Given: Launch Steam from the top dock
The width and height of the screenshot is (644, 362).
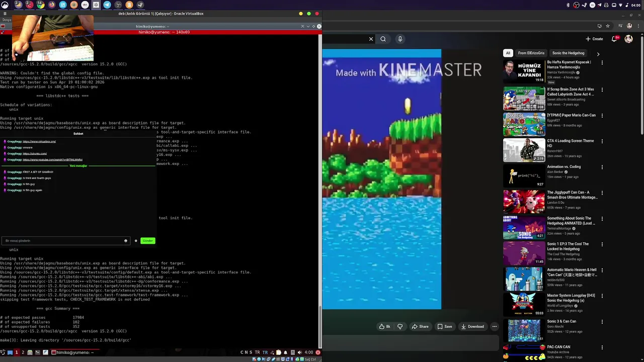Looking at the screenshot, I should point(140,5).
